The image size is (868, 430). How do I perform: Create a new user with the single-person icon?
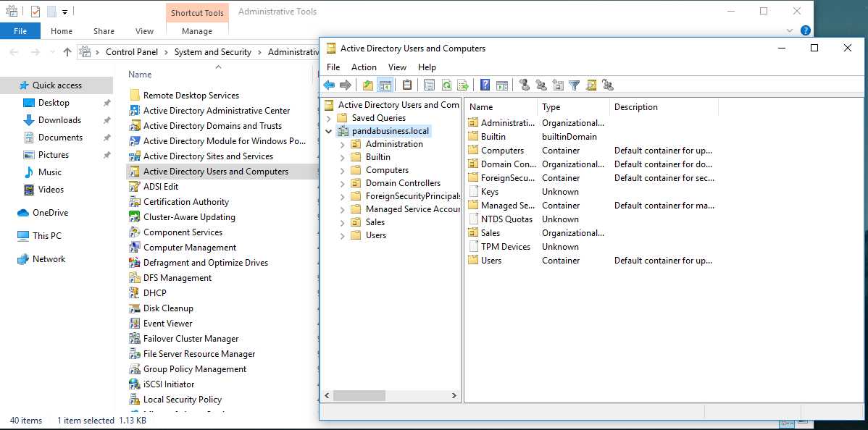click(x=525, y=85)
